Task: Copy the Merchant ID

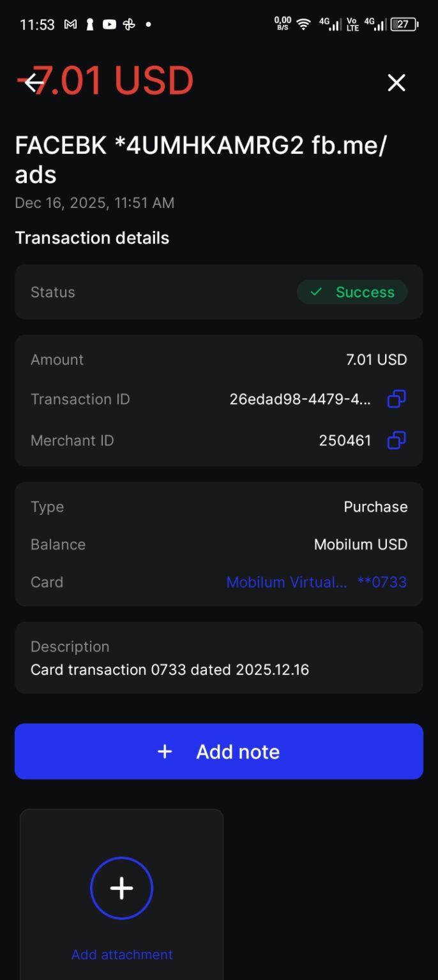Action: click(x=396, y=440)
